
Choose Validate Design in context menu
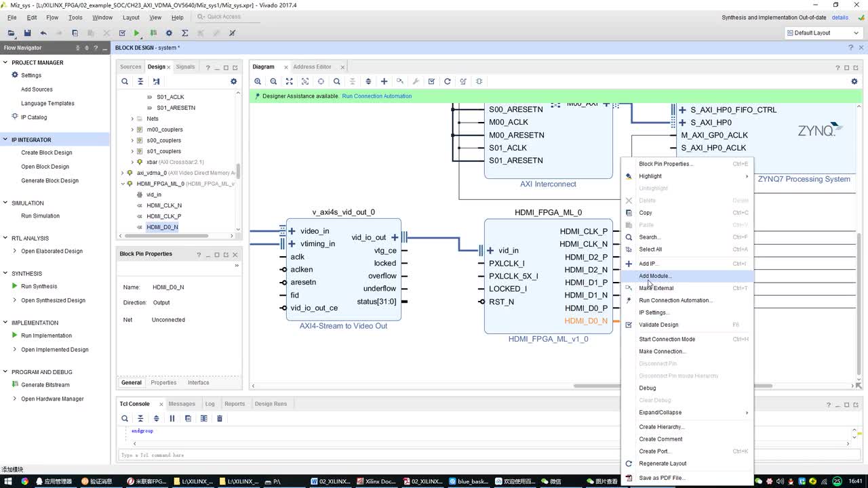pos(686,325)
